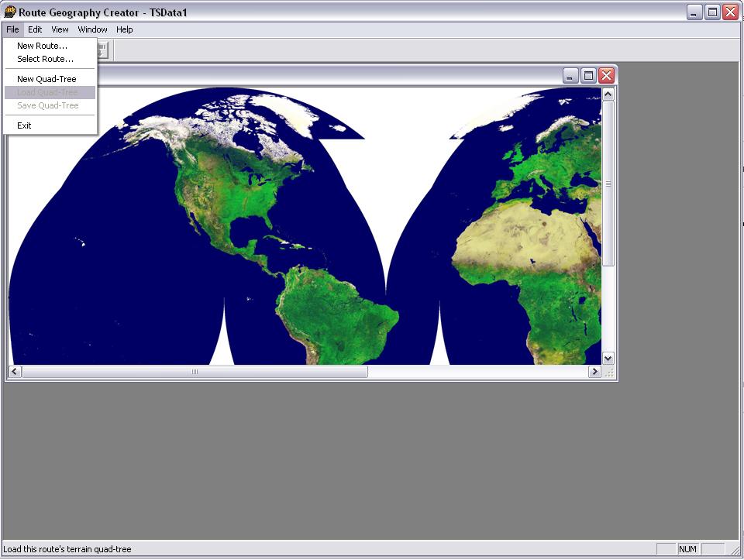This screenshot has height=560, width=744.
Task: Choose Select Route... from File menu
Action: tap(45, 59)
